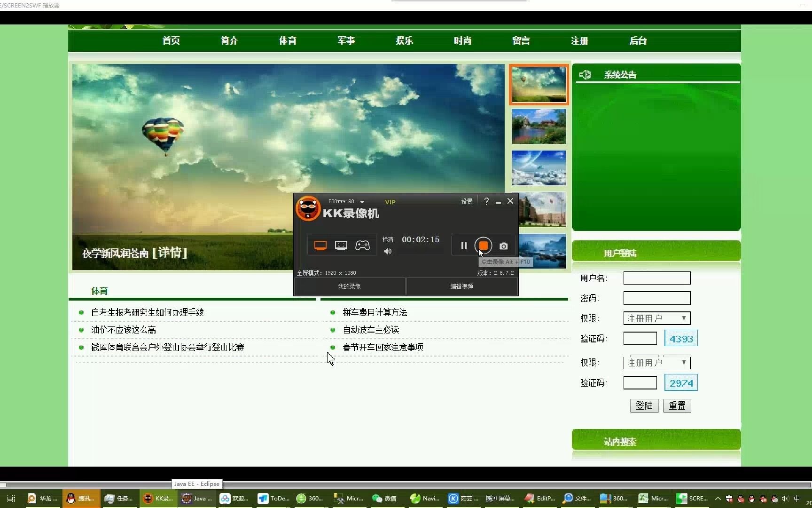The height and width of the screenshot is (508, 812).
Task: Click the 用户名 input field
Action: click(x=657, y=278)
